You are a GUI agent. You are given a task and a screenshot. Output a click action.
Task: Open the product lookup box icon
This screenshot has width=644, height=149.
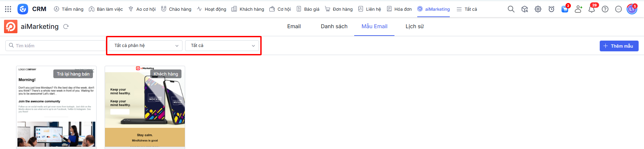pos(525,9)
